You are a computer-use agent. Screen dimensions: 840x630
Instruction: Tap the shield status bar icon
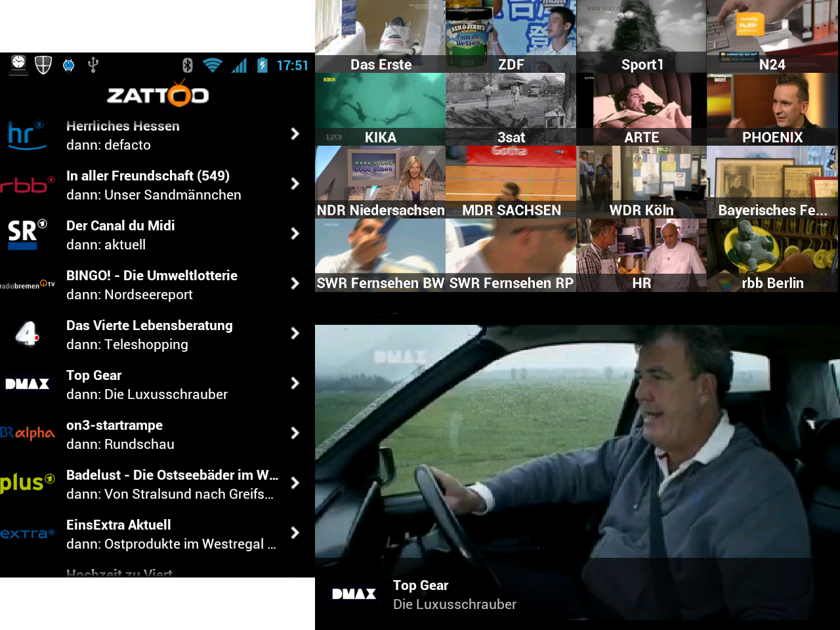[43, 65]
